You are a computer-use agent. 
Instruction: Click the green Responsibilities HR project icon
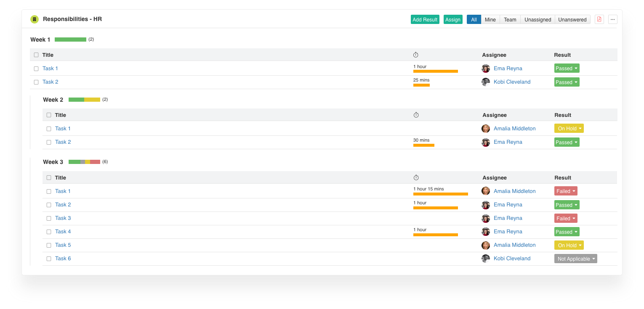click(35, 19)
